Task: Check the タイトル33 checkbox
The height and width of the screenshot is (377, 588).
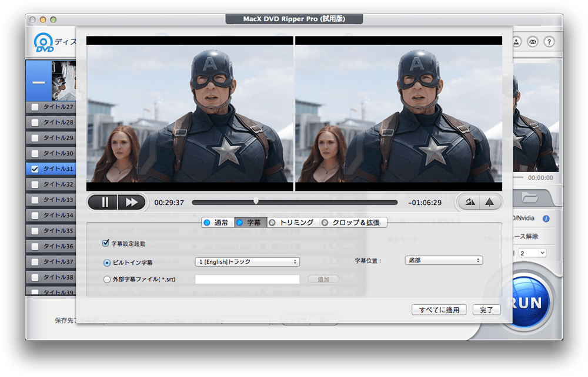Action: click(35, 200)
